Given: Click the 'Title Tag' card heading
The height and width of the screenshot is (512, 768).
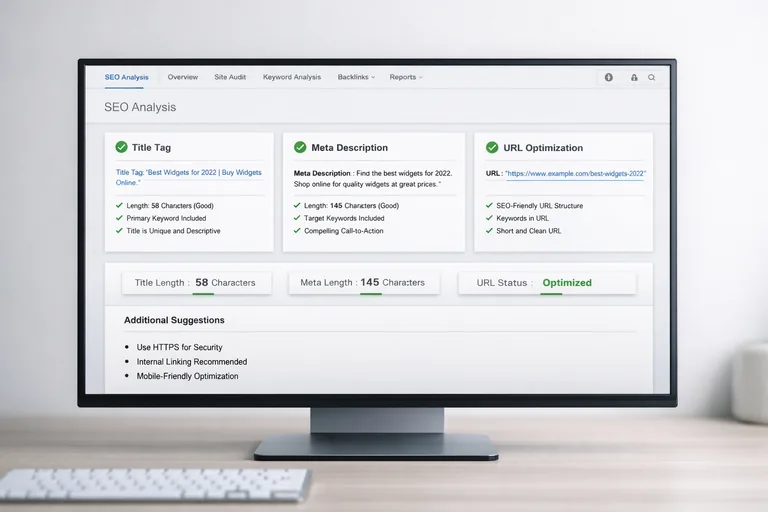Looking at the screenshot, I should click(x=151, y=147).
